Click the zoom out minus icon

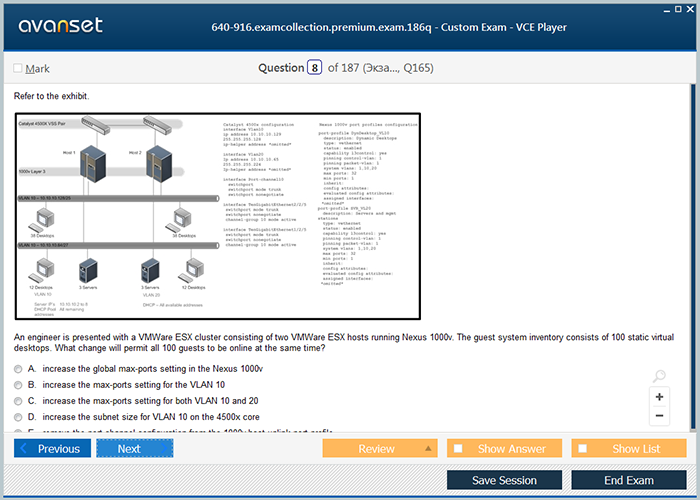click(659, 415)
